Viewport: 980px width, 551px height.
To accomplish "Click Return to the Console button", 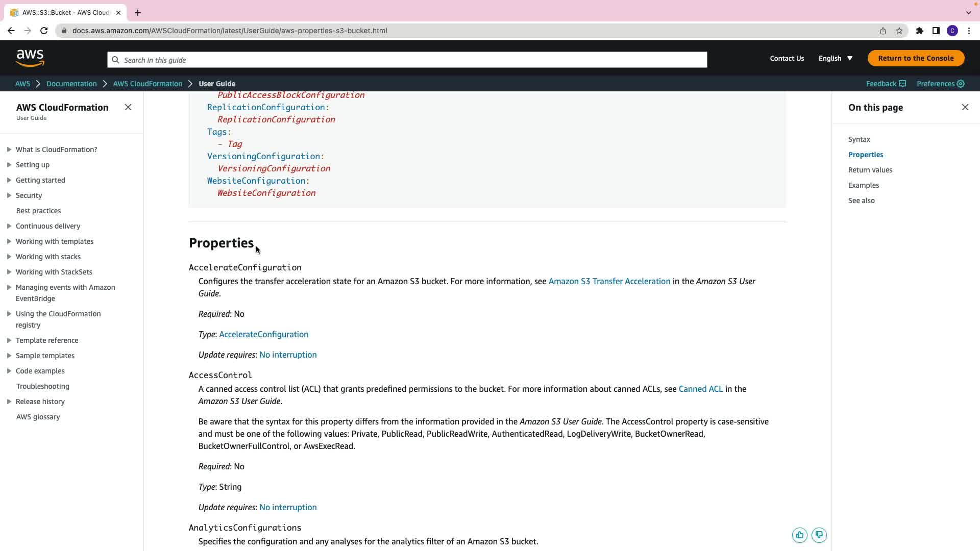I will [x=916, y=58].
